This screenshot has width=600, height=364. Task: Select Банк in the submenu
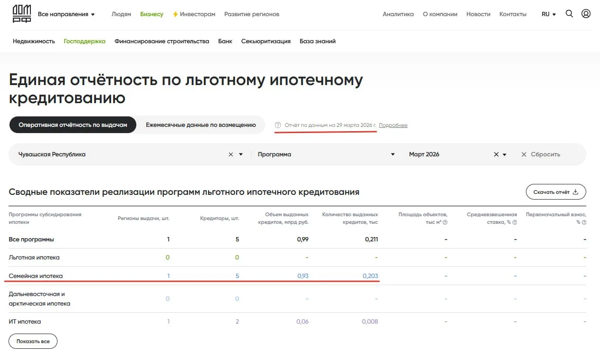(225, 41)
